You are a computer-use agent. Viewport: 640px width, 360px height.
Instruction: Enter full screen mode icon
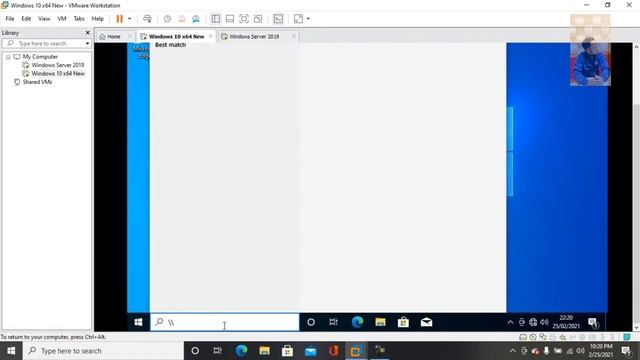[x=244, y=19]
